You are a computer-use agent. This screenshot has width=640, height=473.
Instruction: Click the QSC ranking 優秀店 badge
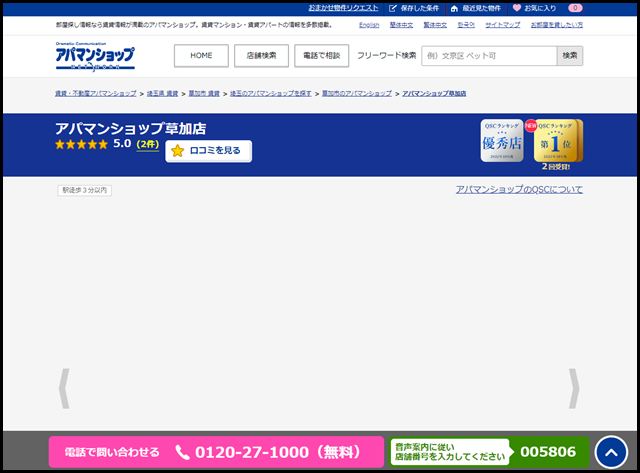coord(502,140)
